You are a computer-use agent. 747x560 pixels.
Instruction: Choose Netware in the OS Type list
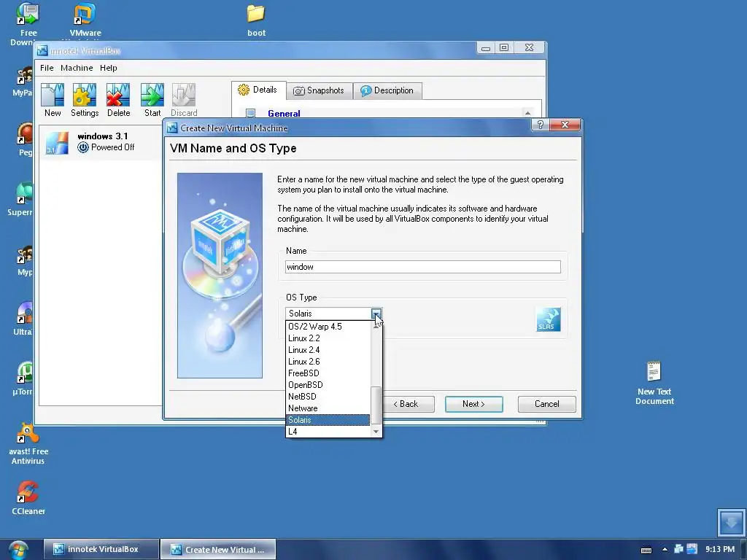click(328, 408)
